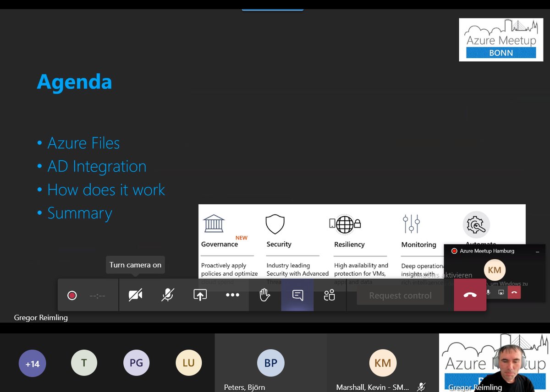Click the Security shield icon
550x392 pixels.
coord(275,224)
